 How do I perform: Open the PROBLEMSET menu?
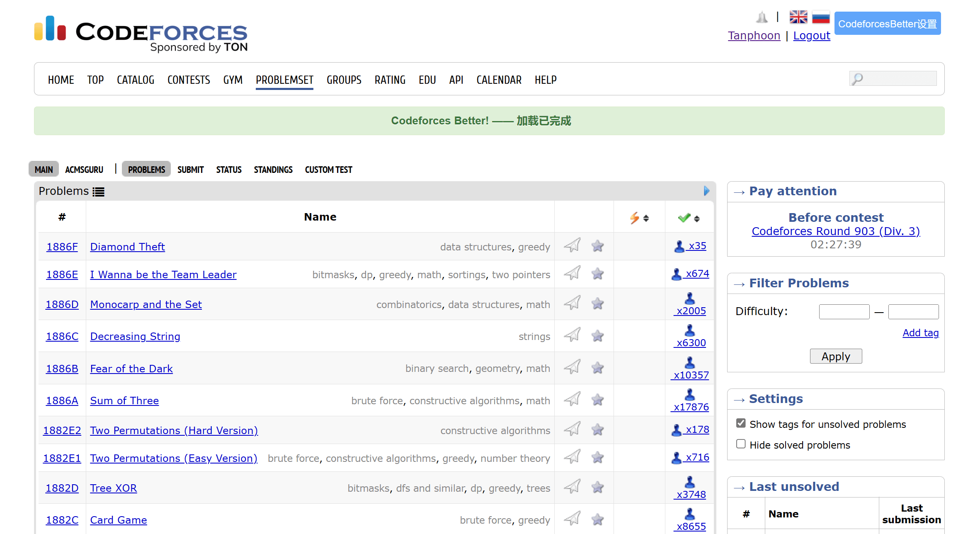tap(284, 80)
